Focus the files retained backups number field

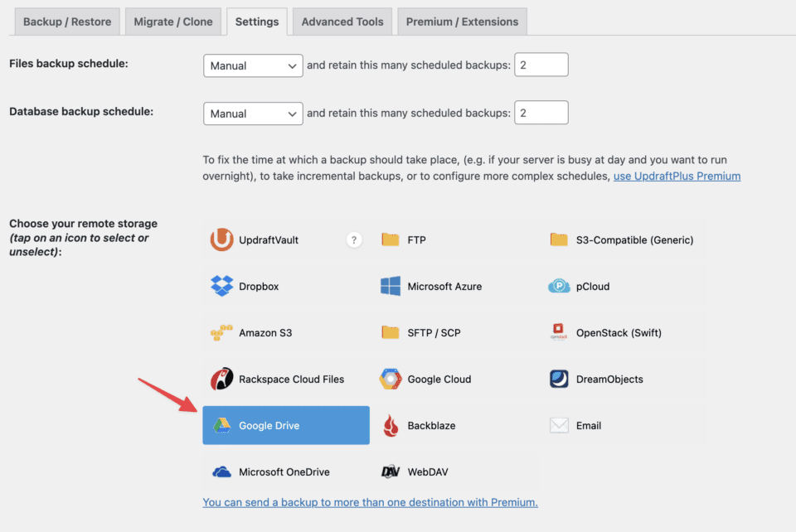(x=541, y=65)
